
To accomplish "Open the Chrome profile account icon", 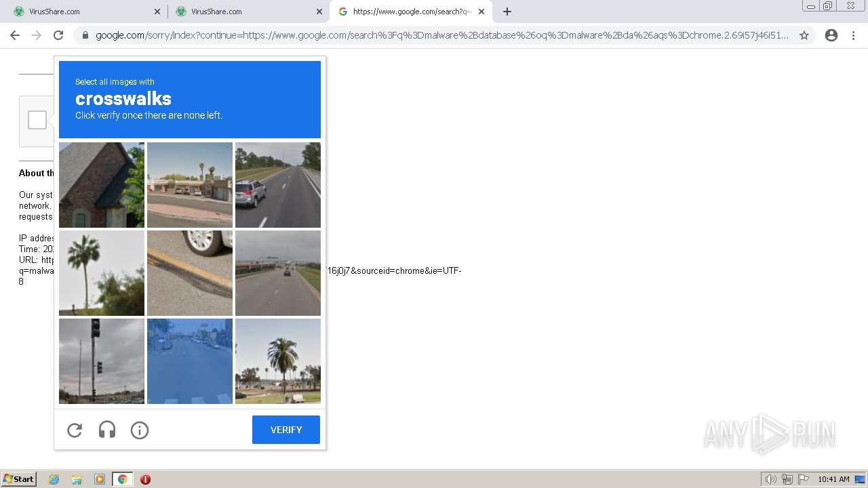I will coord(831,35).
